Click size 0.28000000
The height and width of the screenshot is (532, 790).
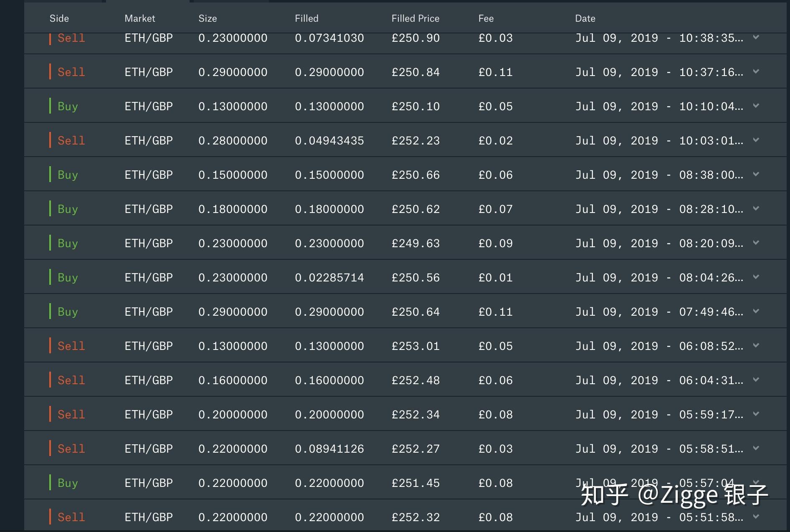[x=233, y=141]
